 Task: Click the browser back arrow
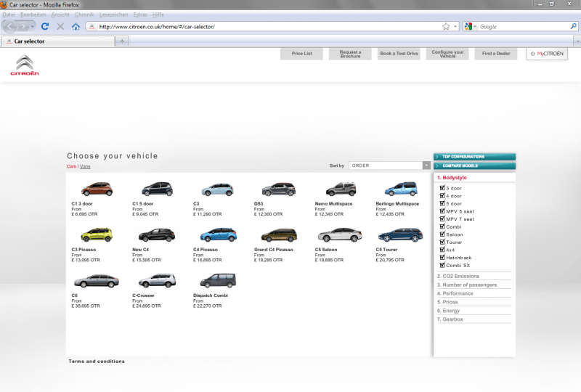click(x=9, y=27)
